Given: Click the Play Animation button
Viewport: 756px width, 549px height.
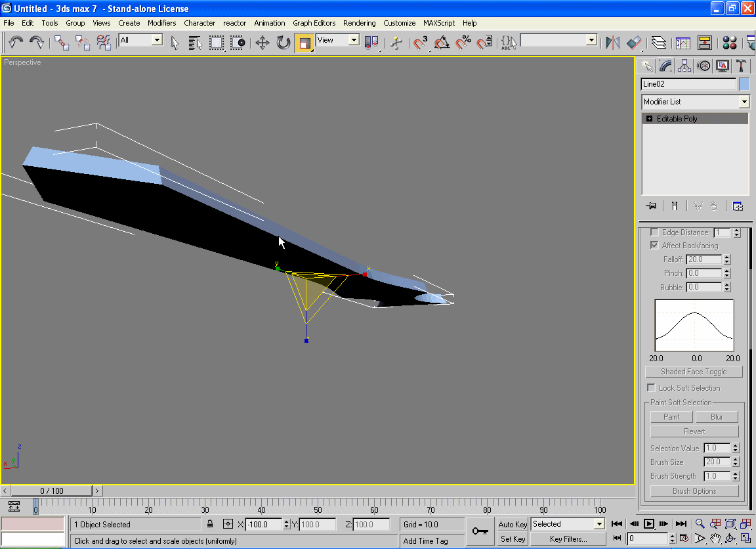Looking at the screenshot, I should pyautogui.click(x=649, y=523).
